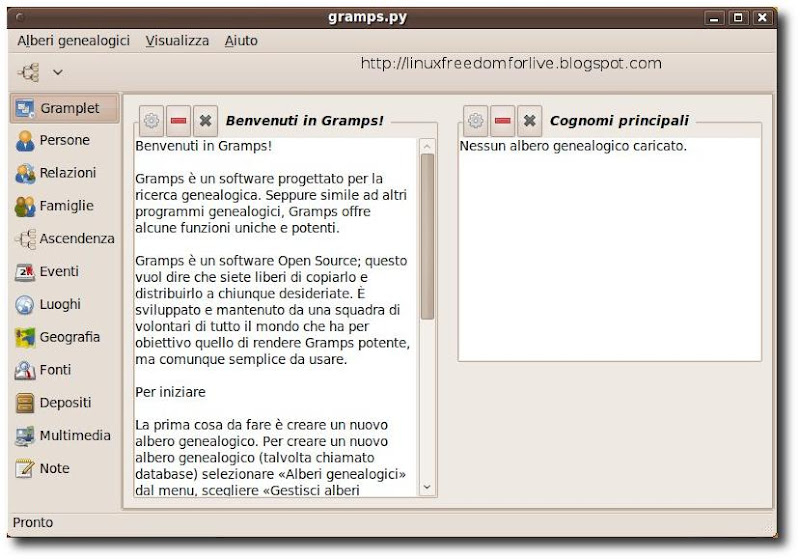Minimize the Benvenuti in Gramps gramplet

(x=179, y=121)
